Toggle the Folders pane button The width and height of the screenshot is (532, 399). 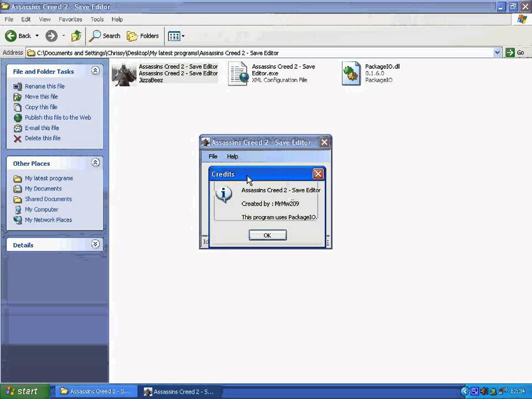point(142,35)
